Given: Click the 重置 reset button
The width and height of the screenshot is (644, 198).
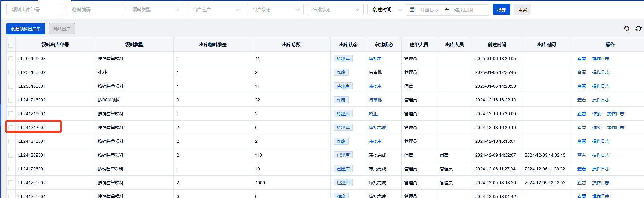Looking at the screenshot, I should point(522,10).
